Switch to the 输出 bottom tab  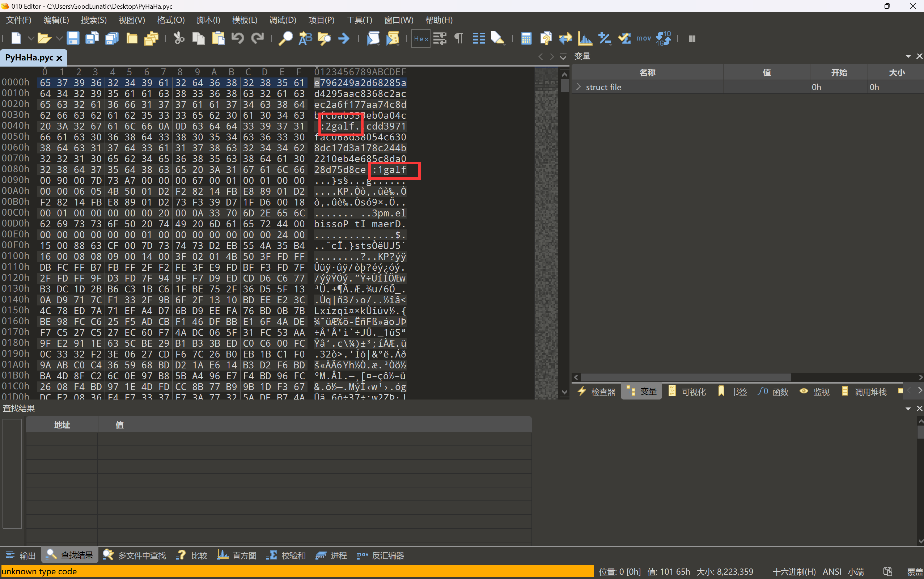[21, 555]
